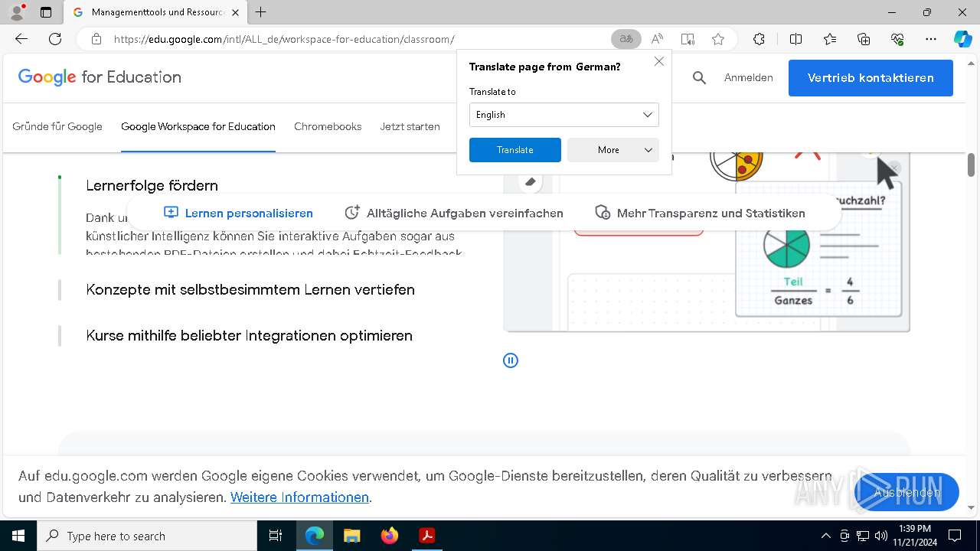Click the Translate button
980x551 pixels.
click(x=514, y=150)
